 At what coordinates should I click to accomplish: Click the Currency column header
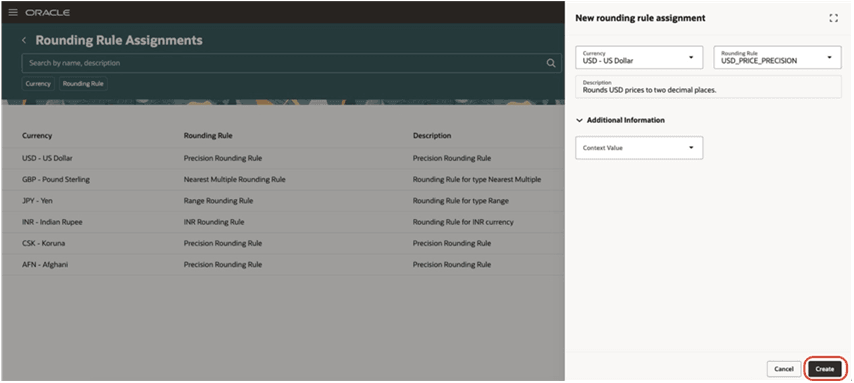(x=37, y=136)
